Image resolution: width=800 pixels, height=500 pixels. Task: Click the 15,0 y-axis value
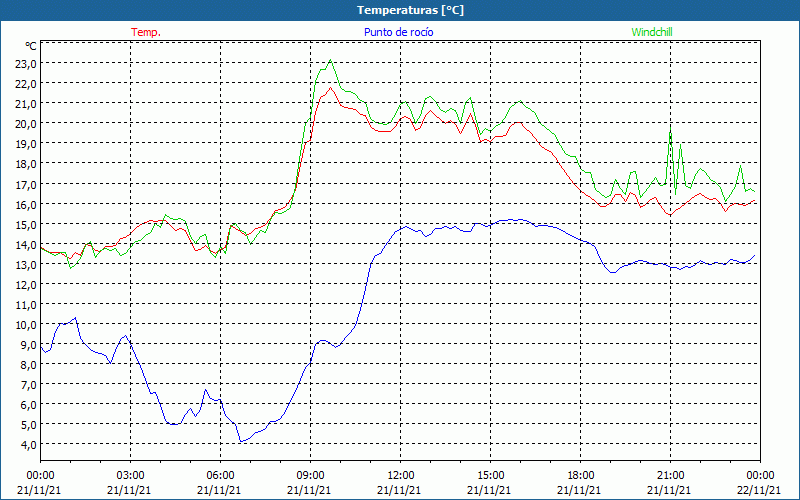click(27, 224)
